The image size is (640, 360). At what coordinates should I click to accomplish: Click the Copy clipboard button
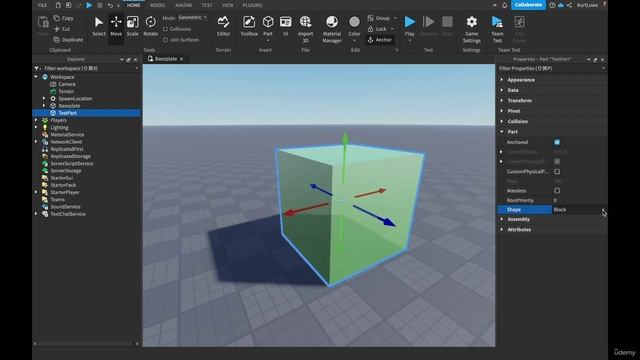tap(64, 18)
